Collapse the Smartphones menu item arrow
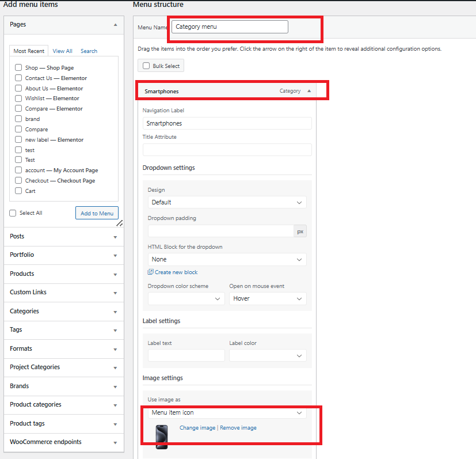The width and height of the screenshot is (476, 459). coord(309,91)
